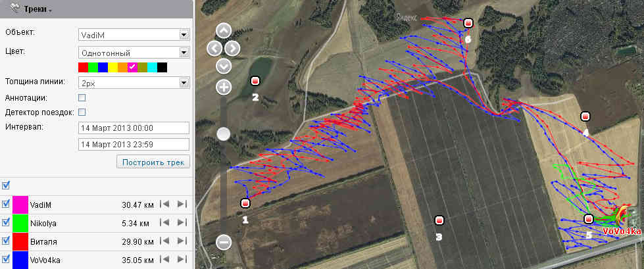
Task: Uncheck the Nikolya track checkbox
Action: click(x=6, y=222)
